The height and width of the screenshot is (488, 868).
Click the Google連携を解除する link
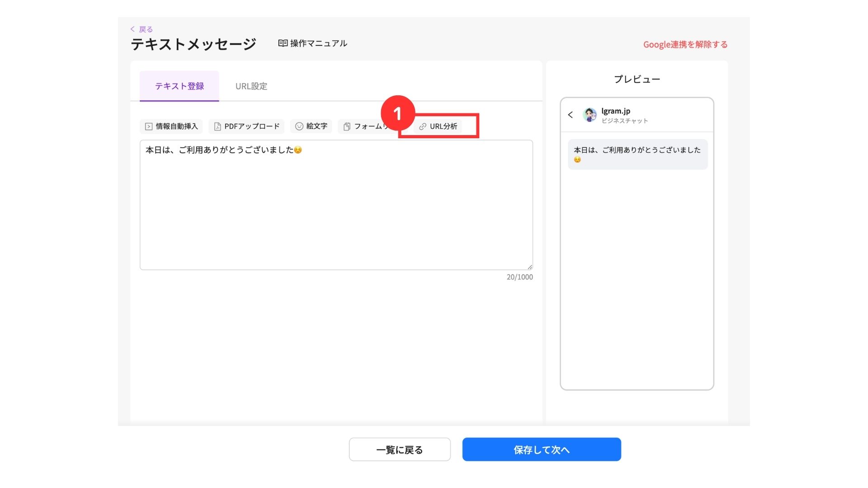coord(685,44)
